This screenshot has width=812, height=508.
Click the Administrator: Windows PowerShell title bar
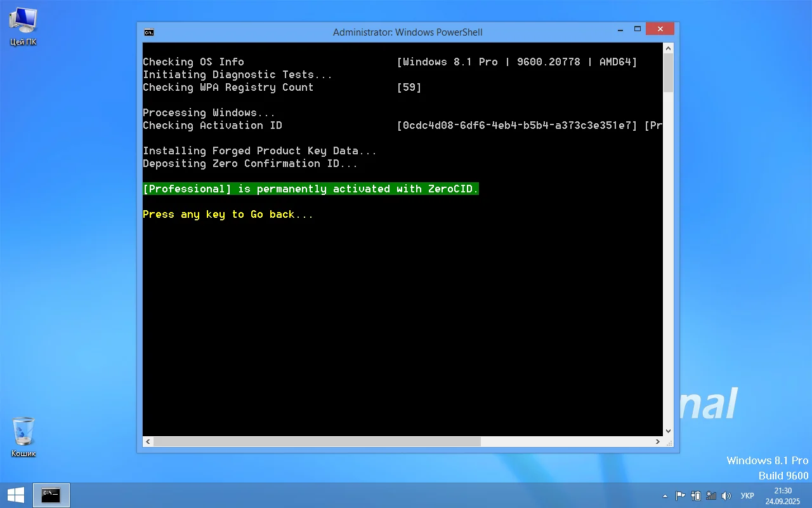[x=407, y=32]
